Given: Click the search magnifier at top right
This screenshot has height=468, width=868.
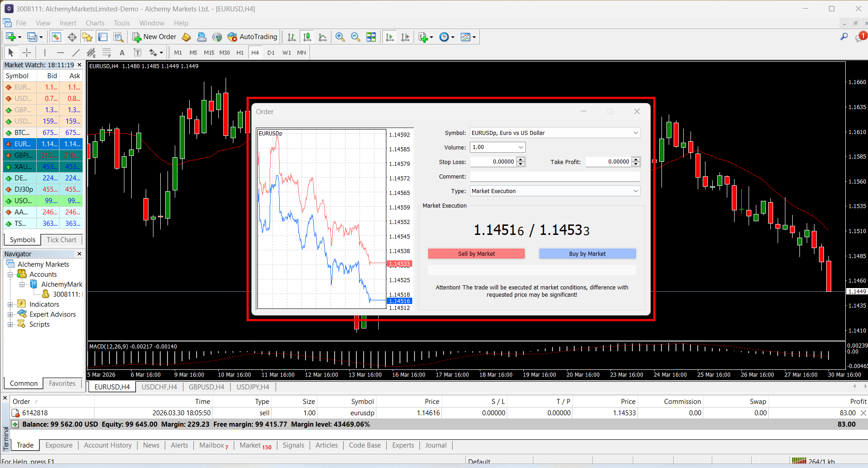Looking at the screenshot, I should coord(844,37).
